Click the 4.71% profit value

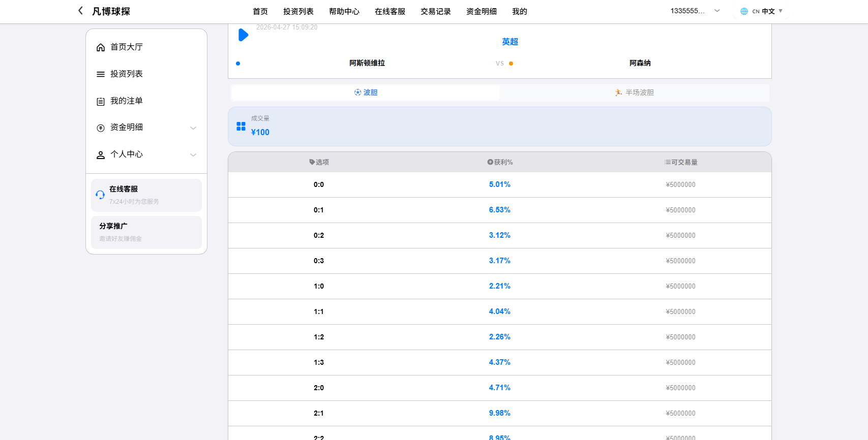pos(500,388)
